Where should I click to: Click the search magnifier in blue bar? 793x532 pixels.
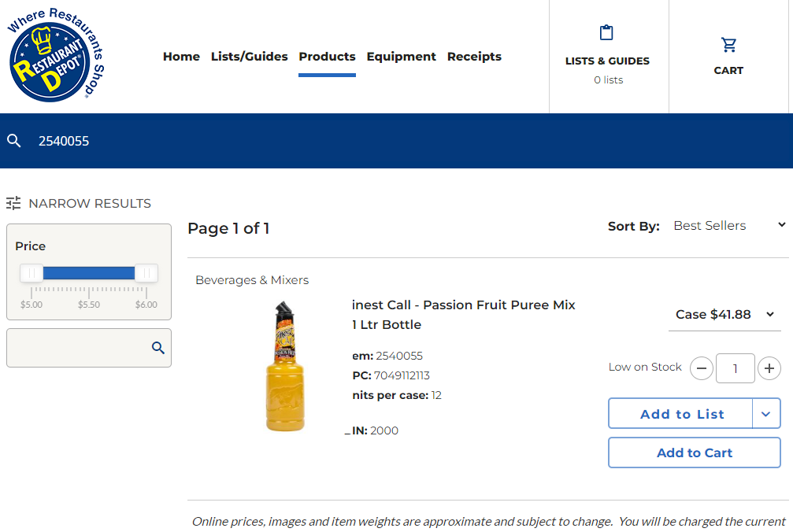click(14, 140)
